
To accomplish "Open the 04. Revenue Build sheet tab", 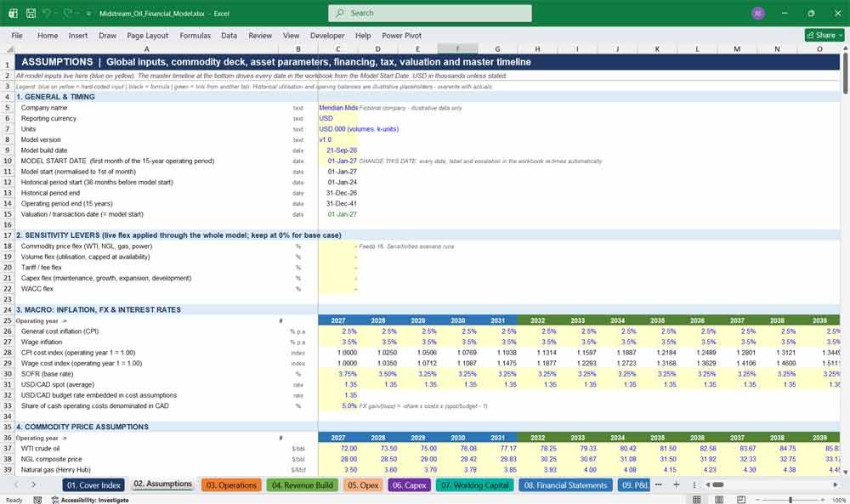I will (x=303, y=485).
